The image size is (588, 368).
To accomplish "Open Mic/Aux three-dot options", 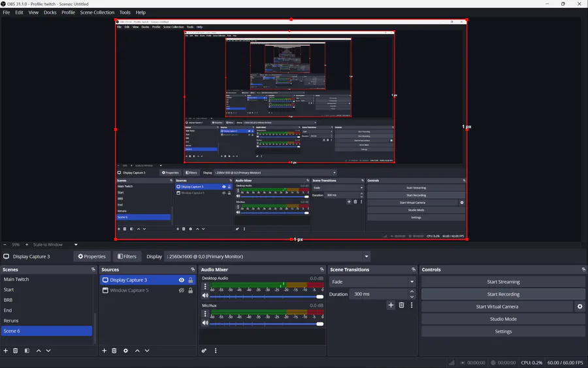I will [205, 314].
